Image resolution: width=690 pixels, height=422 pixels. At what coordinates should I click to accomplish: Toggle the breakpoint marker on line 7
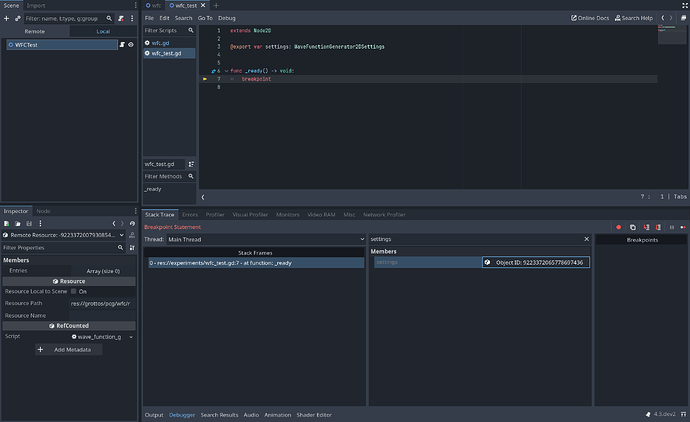point(205,79)
